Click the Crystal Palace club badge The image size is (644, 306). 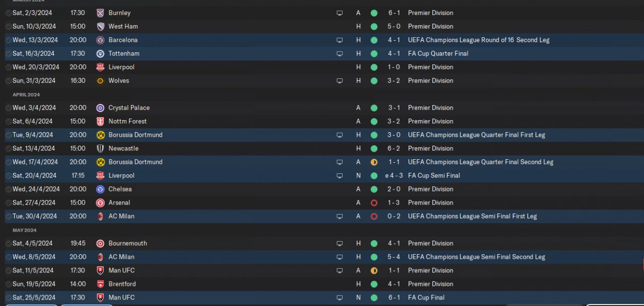pyautogui.click(x=100, y=108)
